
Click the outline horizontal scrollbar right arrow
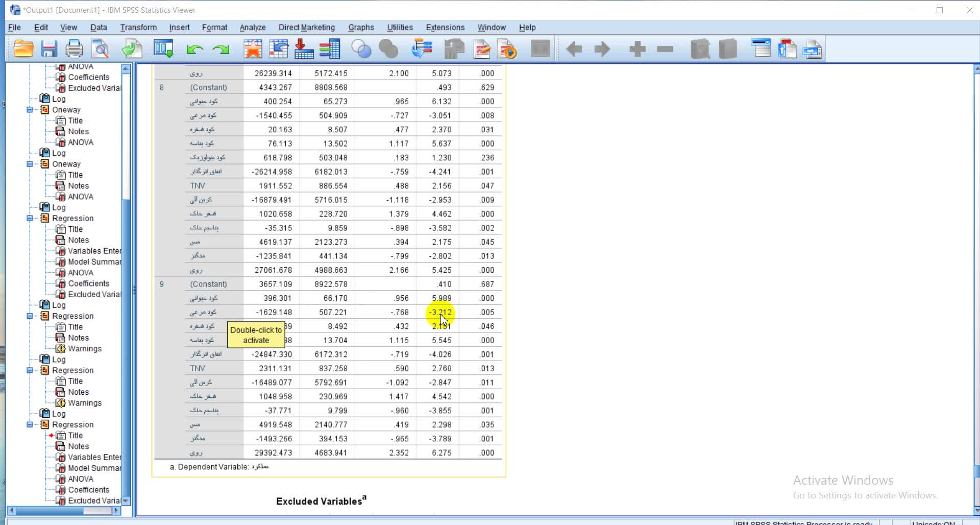(116, 510)
